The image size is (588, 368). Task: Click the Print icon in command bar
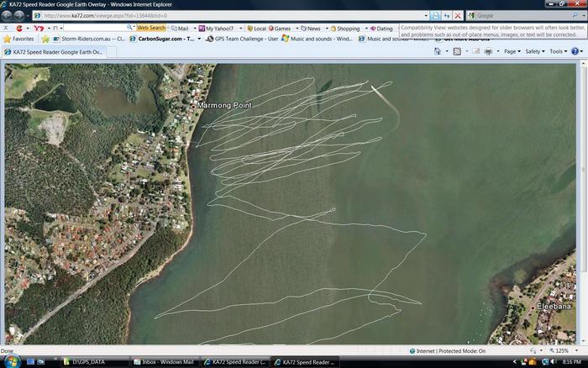[488, 51]
